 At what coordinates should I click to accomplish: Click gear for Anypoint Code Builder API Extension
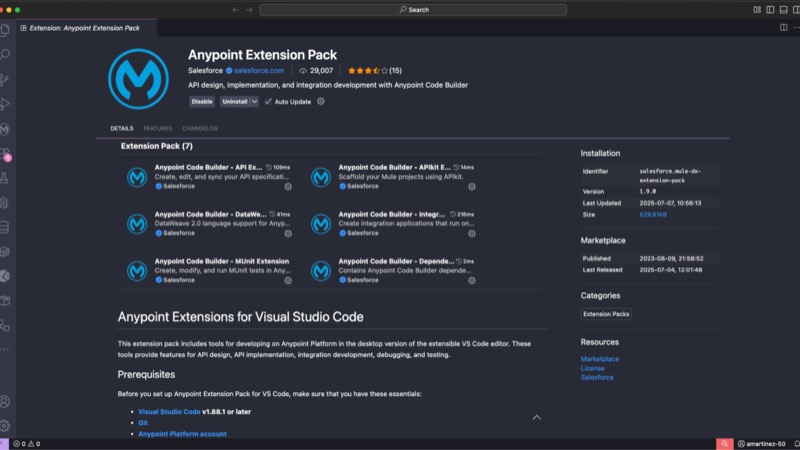pos(288,187)
